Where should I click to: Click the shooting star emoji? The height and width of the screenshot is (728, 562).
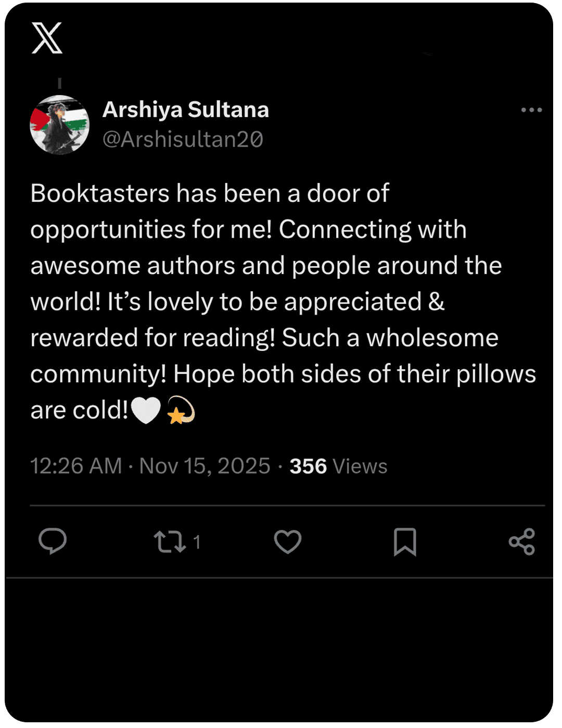point(181,410)
